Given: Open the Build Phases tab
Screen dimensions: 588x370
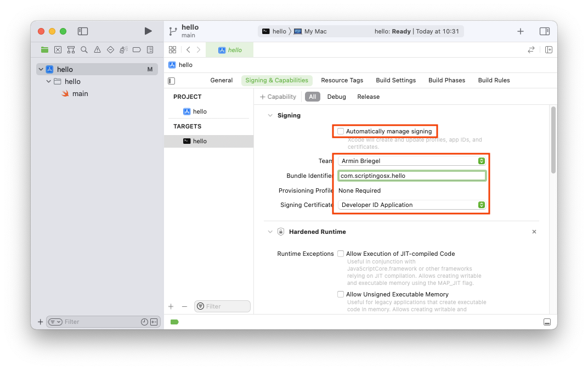Looking at the screenshot, I should tap(446, 80).
